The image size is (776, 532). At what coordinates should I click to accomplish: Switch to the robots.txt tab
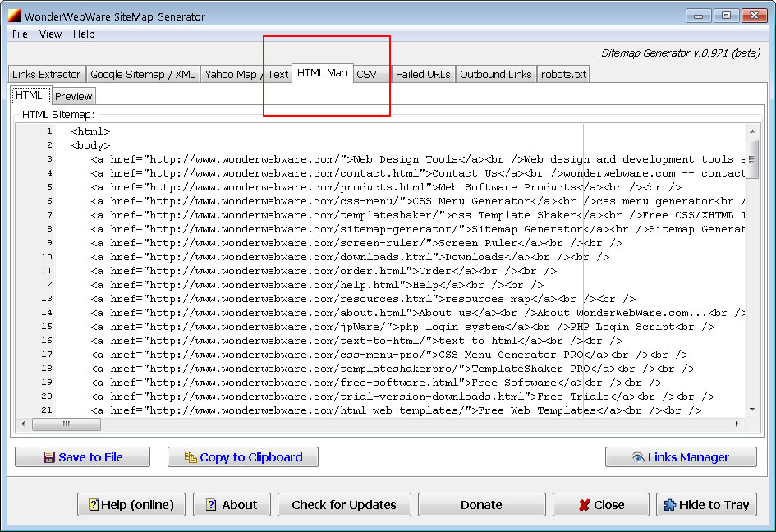tap(563, 74)
